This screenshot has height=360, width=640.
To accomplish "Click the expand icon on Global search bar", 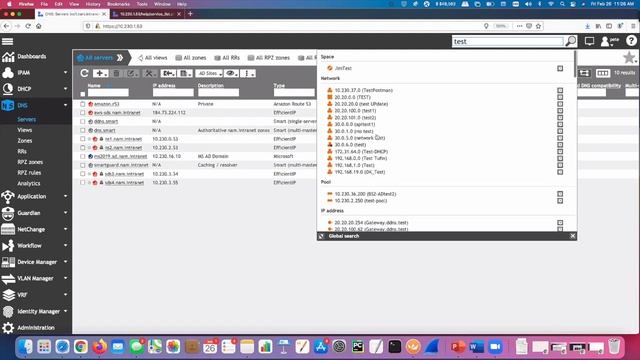I will tap(322, 236).
